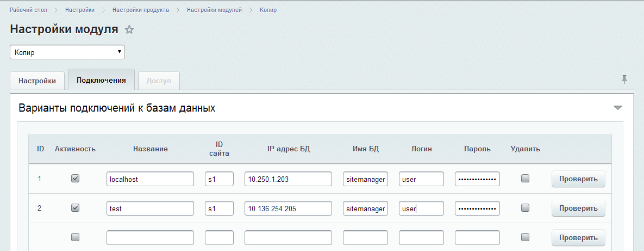Enable activity checkbox in the empty row
Image resolution: width=644 pixels, height=251 pixels.
coord(76,237)
